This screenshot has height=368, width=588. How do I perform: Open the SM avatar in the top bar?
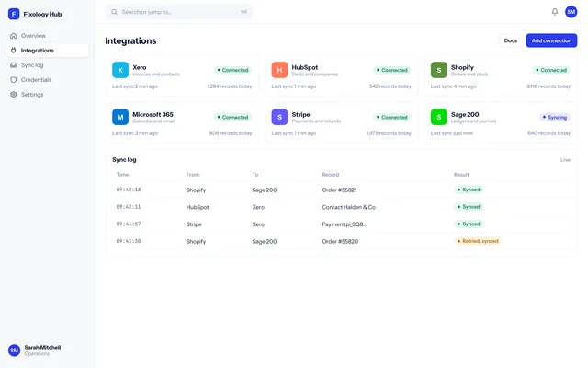pos(571,12)
